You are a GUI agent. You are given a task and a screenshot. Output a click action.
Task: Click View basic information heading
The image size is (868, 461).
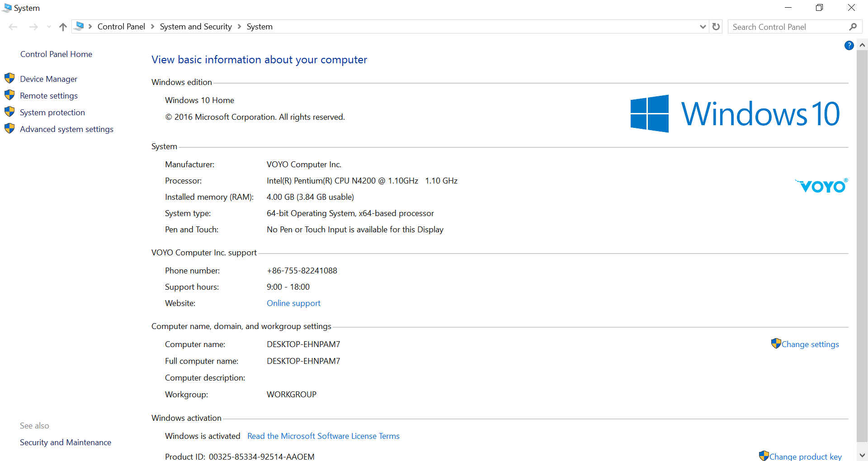(x=259, y=60)
